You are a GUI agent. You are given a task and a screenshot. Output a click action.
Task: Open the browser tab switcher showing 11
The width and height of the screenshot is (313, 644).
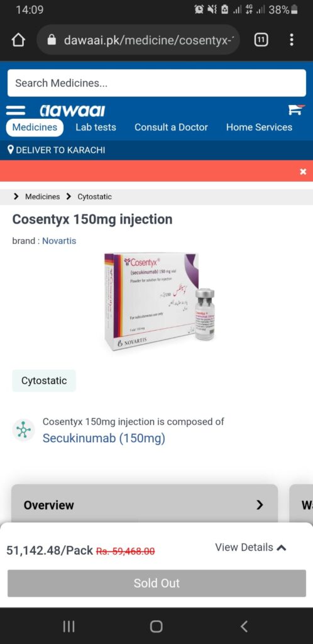[261, 40]
